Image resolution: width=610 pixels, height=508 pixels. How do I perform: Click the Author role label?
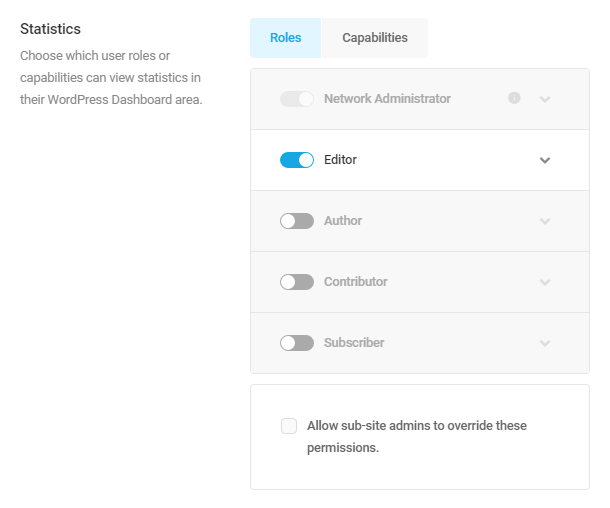tap(343, 221)
